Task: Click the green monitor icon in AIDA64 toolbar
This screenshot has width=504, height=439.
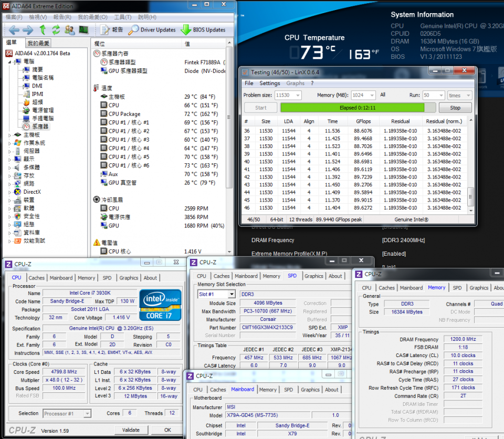Action: (x=83, y=30)
